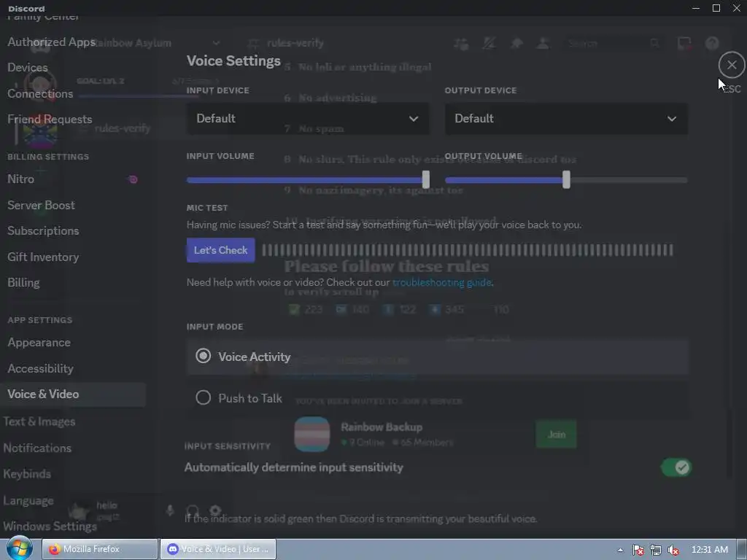Close settings with the ESC X button
This screenshot has height=560, width=747.
pyautogui.click(x=732, y=65)
